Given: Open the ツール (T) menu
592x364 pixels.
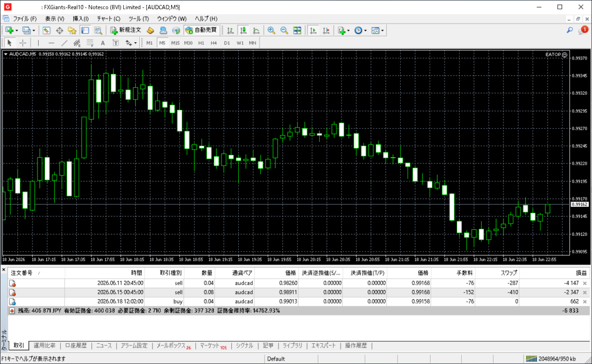Looking at the screenshot, I should pos(139,18).
